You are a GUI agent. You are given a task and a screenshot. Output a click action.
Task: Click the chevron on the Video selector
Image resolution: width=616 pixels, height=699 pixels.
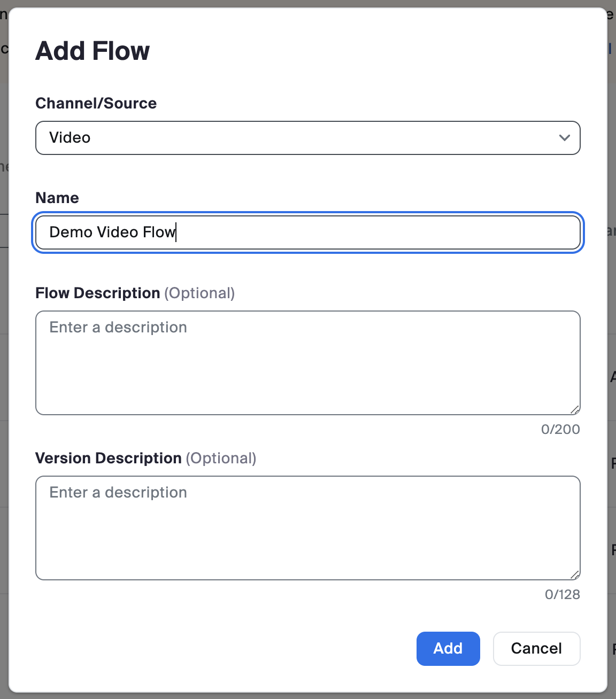(x=564, y=138)
